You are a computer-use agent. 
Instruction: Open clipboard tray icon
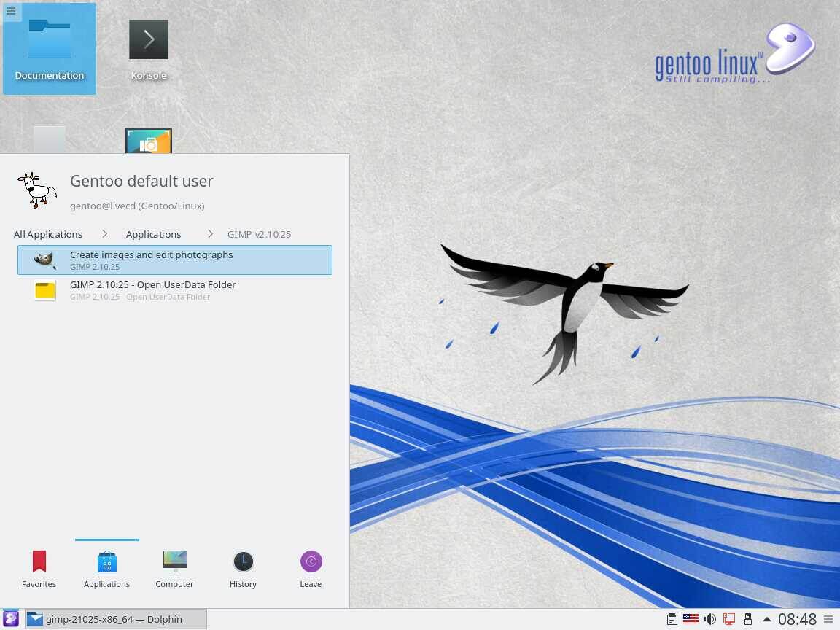coord(672,619)
